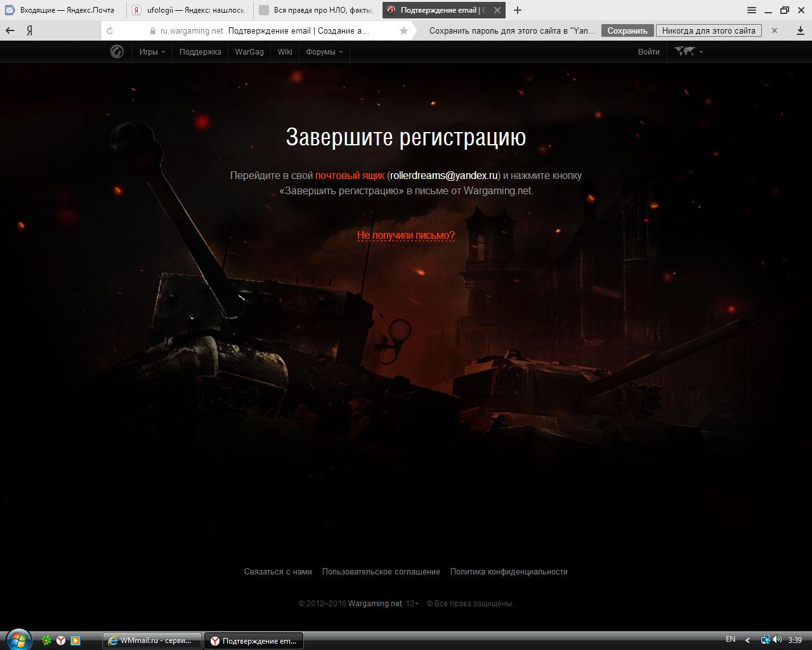This screenshot has height=650, width=812.
Task: Show hidden system tray icons arrow
Action: pos(748,640)
